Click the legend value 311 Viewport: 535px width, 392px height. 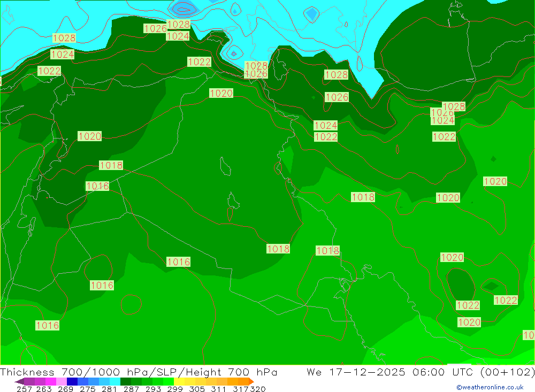coord(218,389)
